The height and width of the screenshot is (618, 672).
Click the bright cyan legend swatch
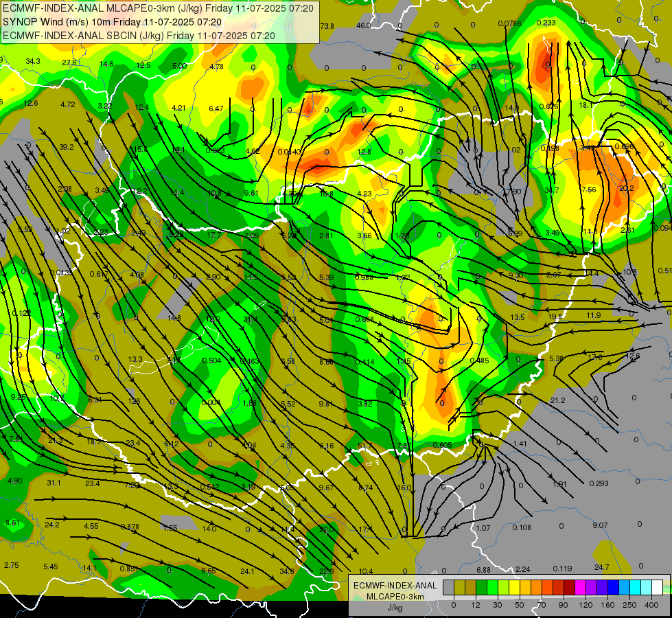tap(636, 587)
